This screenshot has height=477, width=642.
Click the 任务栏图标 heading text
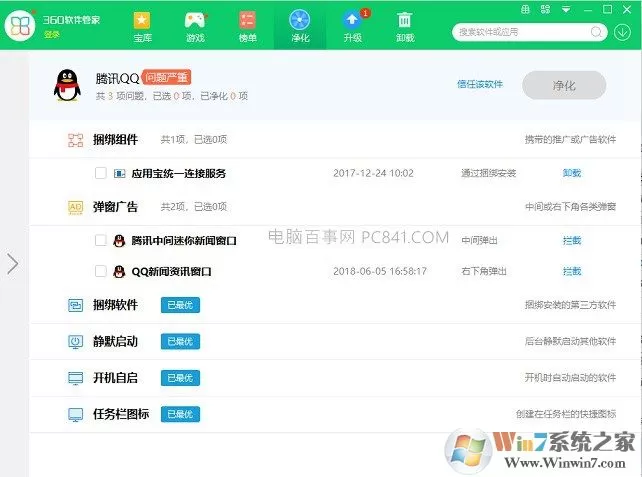coord(121,414)
